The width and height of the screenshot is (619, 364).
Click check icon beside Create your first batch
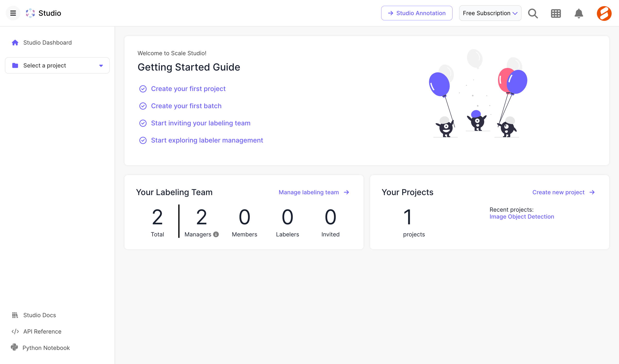pos(143,106)
